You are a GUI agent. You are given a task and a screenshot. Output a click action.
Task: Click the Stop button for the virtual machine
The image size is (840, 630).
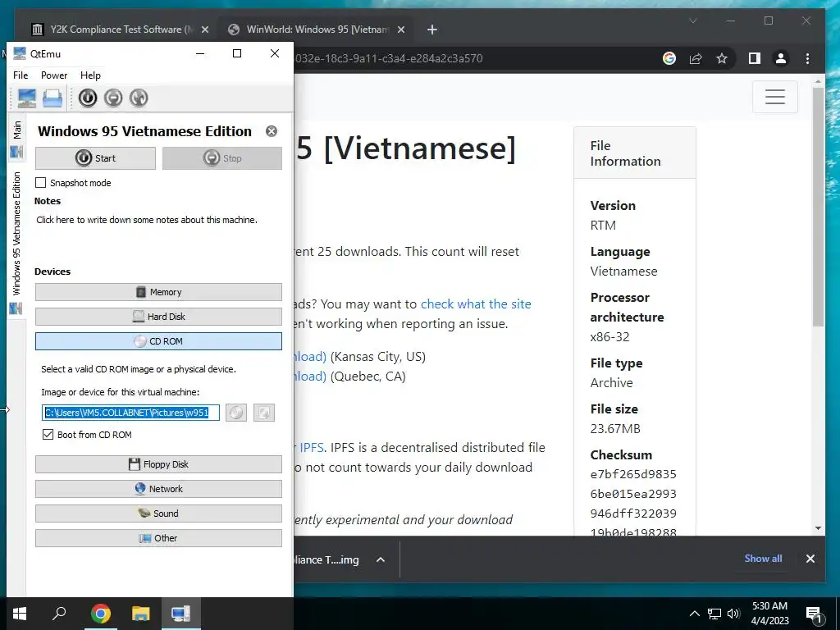[x=222, y=158]
